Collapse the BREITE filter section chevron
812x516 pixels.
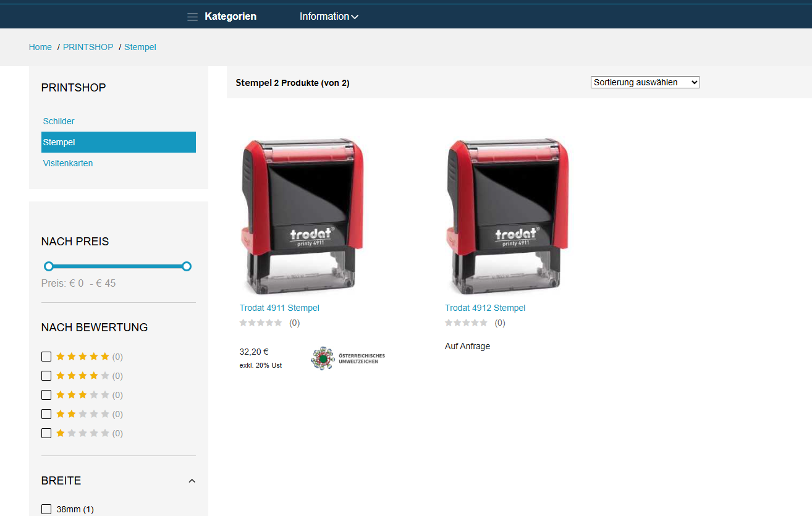point(192,481)
